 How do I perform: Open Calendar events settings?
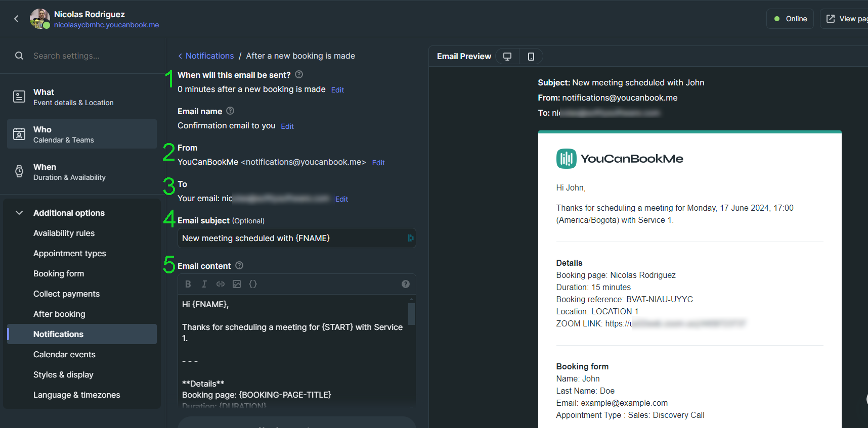point(64,354)
